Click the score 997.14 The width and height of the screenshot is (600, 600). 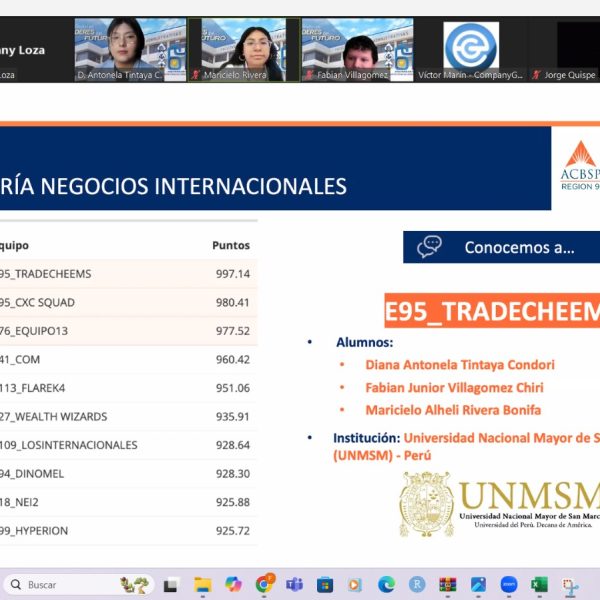233,274
